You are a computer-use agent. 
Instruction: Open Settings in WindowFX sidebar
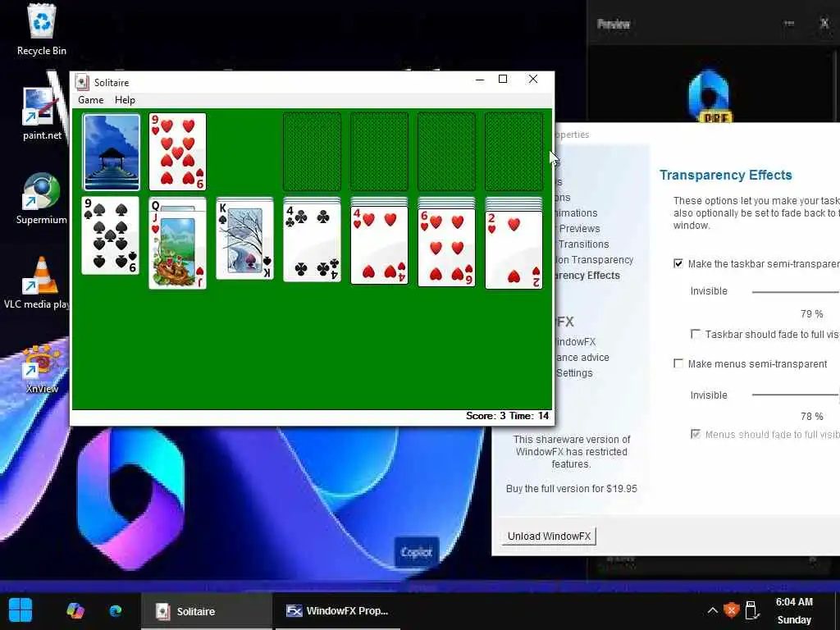click(x=574, y=373)
